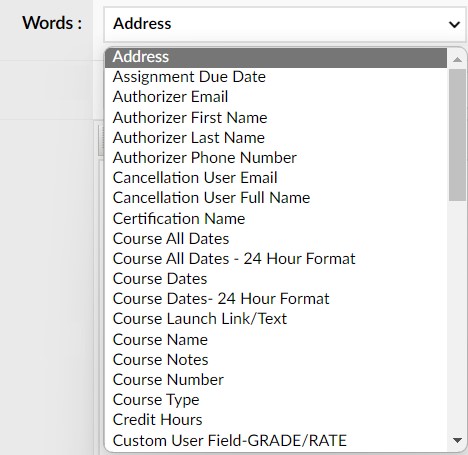Viewport: 468px width, 455px height.
Task: Select Course Dates- 24 Hour Format
Action: 276,299
